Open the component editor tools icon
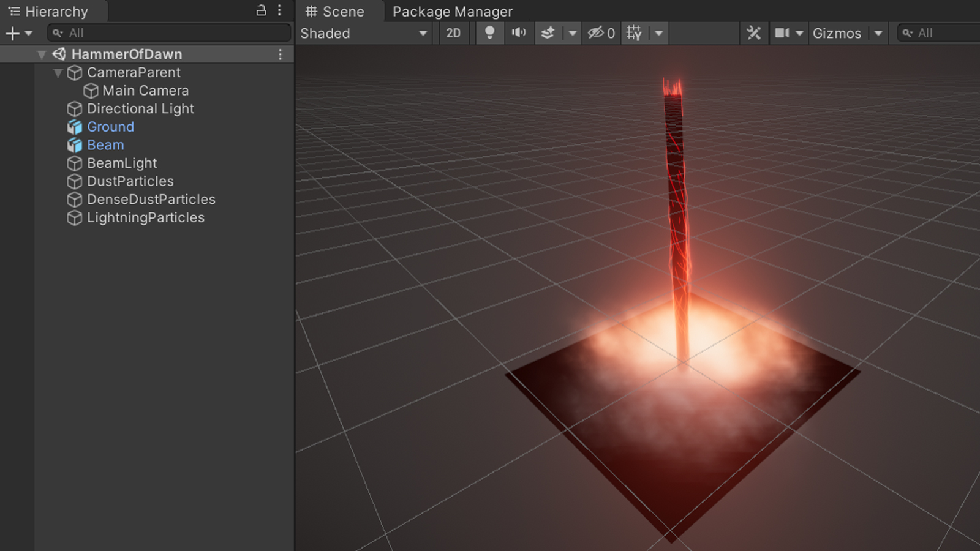 [x=754, y=33]
